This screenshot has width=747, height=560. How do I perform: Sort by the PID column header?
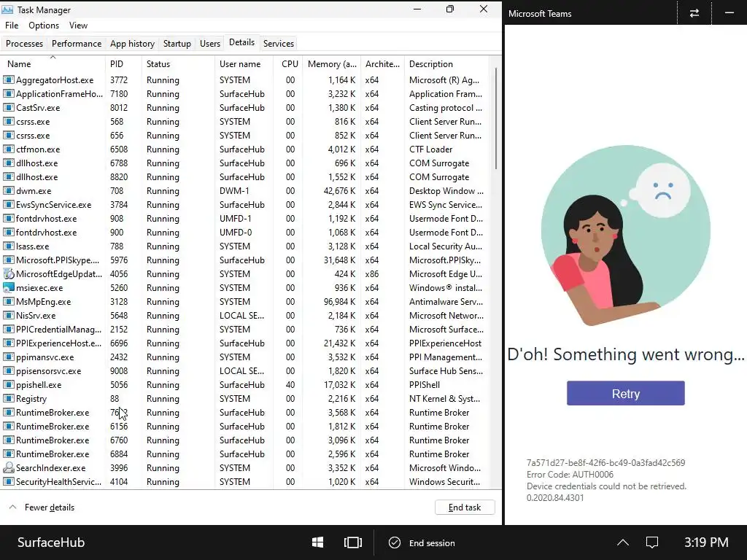123,64
